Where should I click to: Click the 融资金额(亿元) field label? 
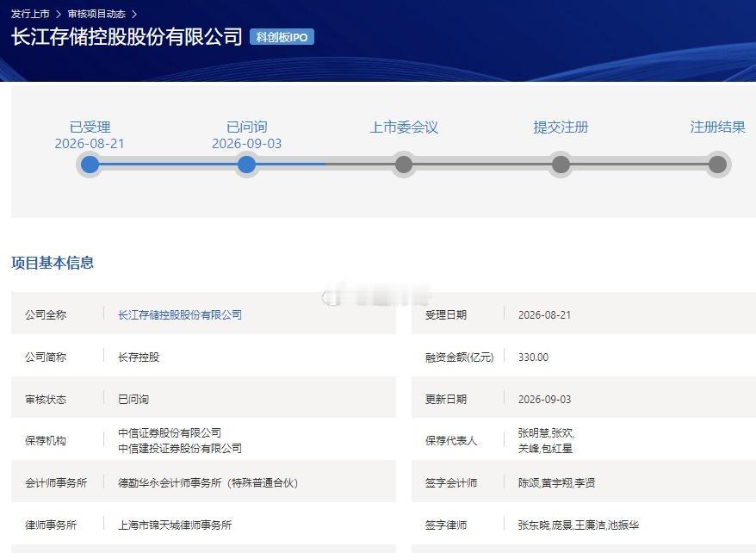point(459,357)
